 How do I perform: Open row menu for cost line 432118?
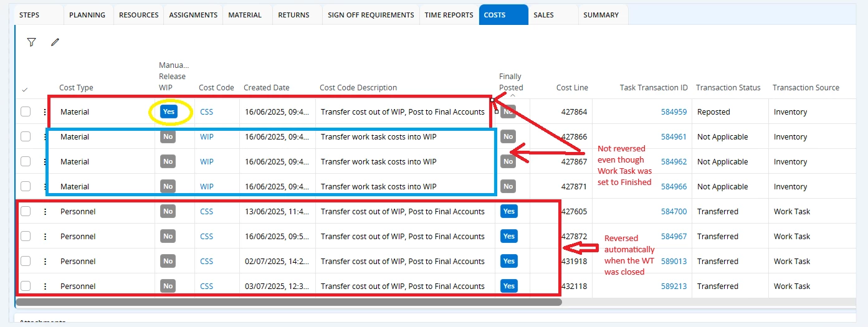45,287
